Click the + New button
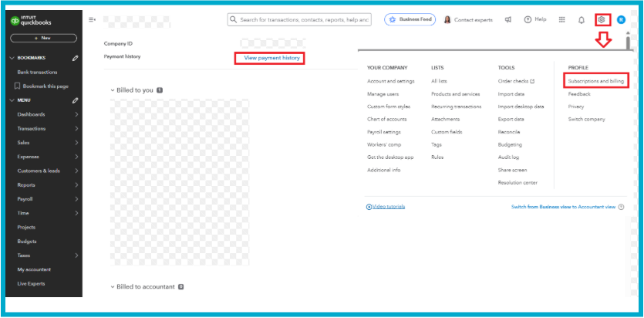The image size is (644, 318). [43, 39]
